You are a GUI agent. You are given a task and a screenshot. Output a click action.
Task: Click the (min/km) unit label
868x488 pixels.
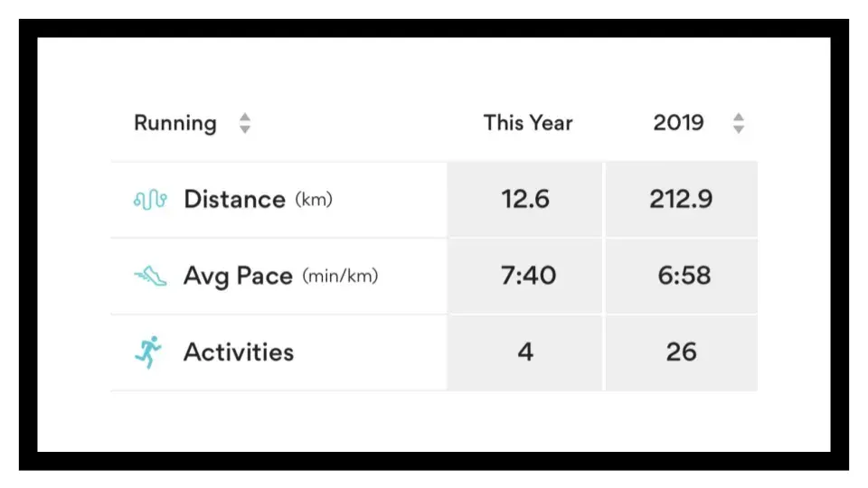click(340, 276)
